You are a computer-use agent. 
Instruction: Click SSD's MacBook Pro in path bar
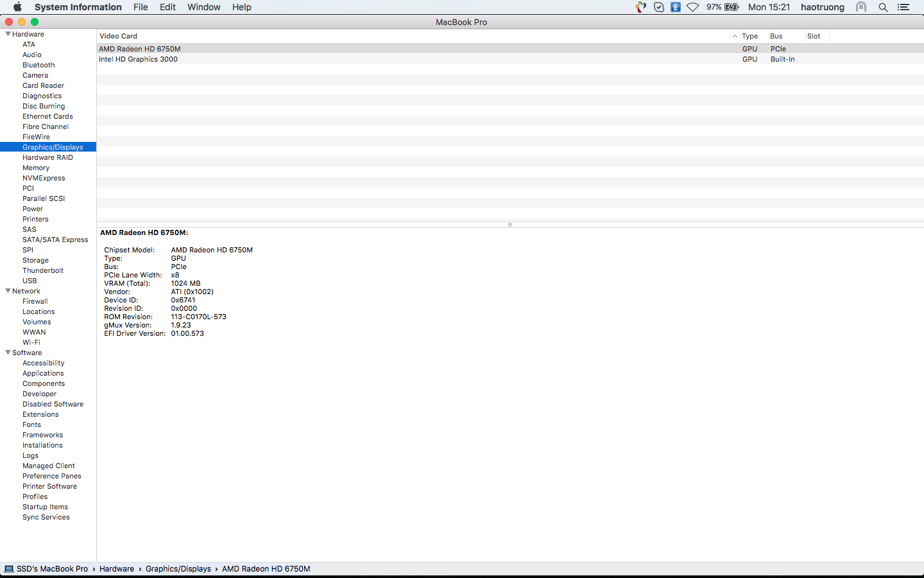(52, 569)
